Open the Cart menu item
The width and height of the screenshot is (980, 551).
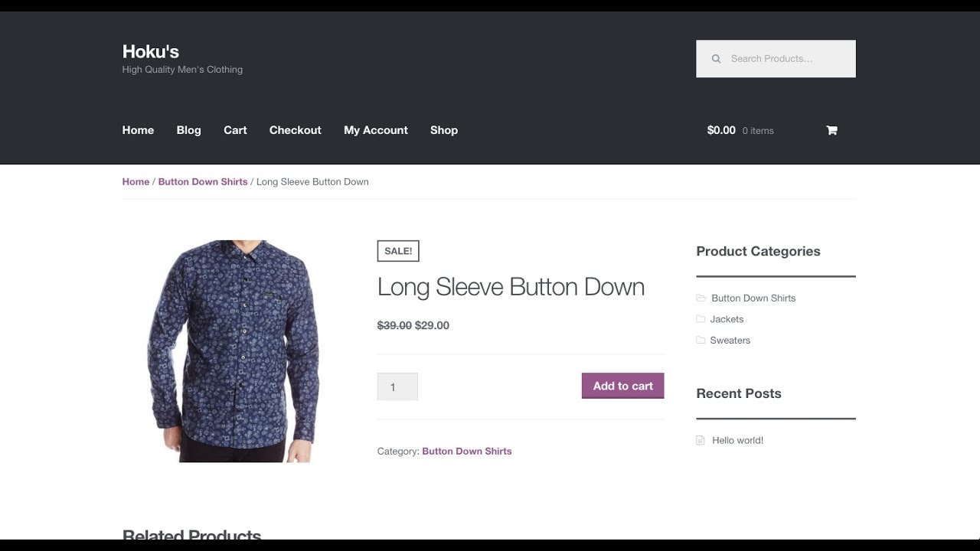(x=235, y=130)
